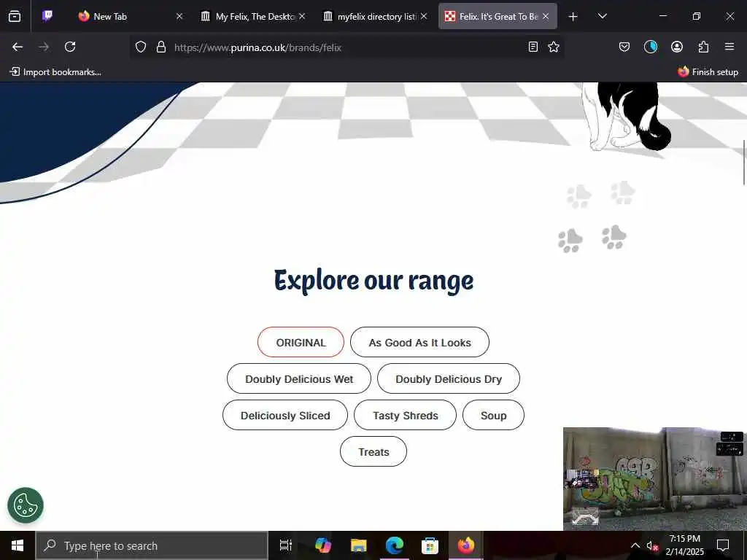Expand the list all tabs dropdown
The height and width of the screenshot is (560, 747).
[x=602, y=17]
